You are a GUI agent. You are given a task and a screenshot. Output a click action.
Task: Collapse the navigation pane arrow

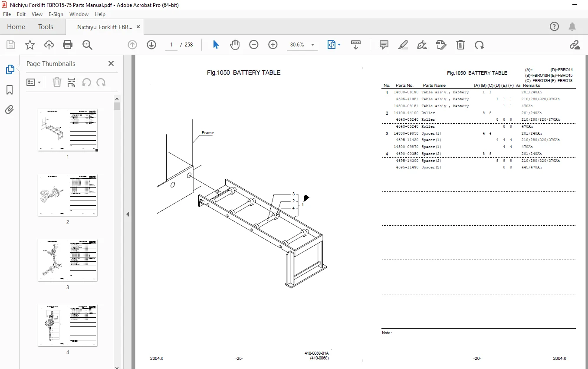(x=128, y=214)
